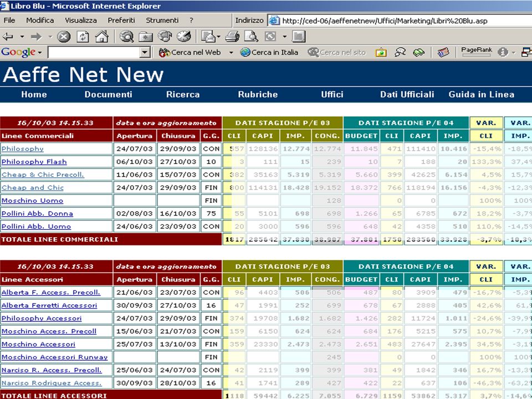Open the Cheap and Chic link
This screenshot has width=532, height=399.
(x=33, y=187)
